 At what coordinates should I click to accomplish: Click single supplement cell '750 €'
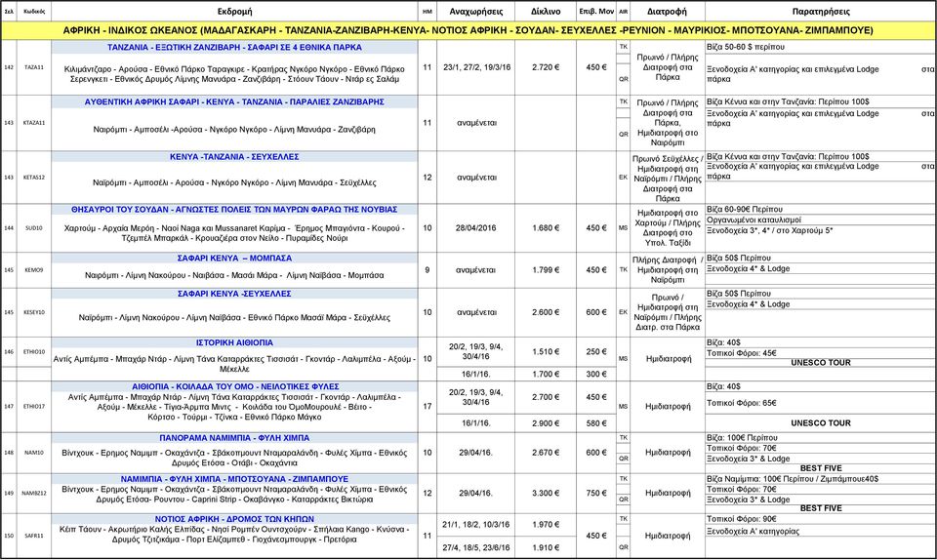(x=596, y=493)
